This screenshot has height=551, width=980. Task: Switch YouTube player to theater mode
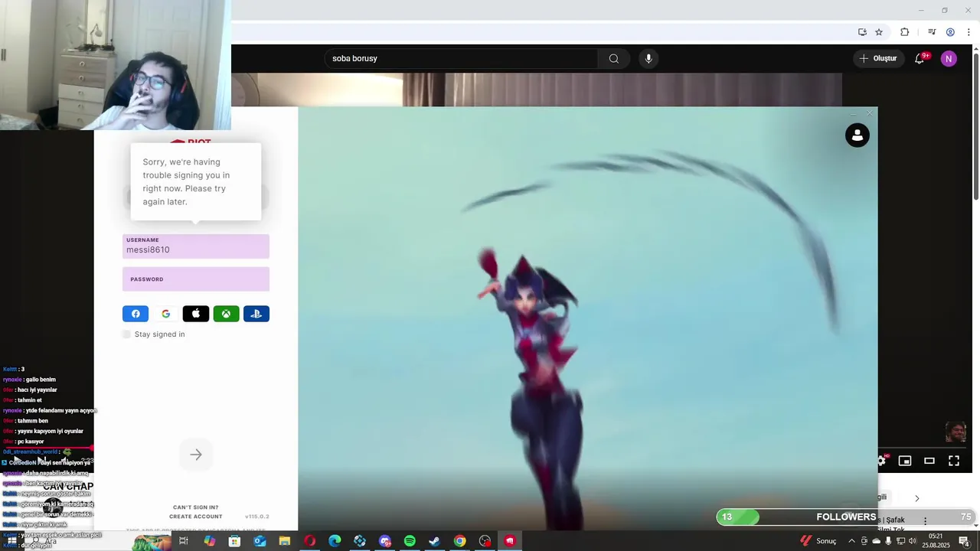click(x=929, y=461)
